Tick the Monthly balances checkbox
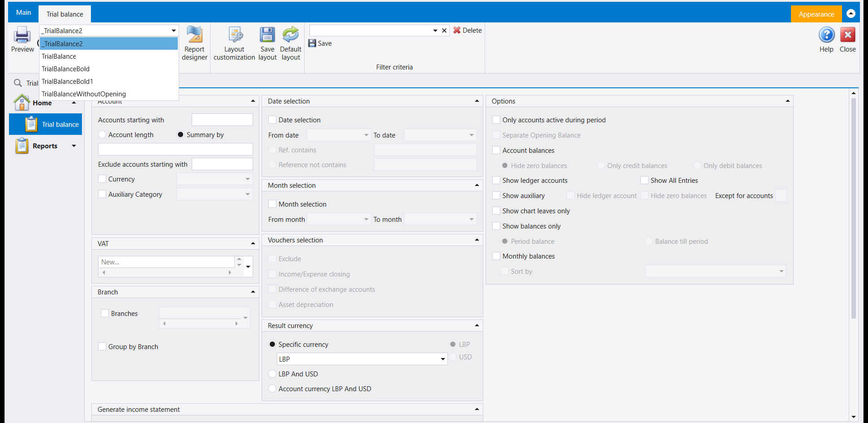 [x=496, y=256]
